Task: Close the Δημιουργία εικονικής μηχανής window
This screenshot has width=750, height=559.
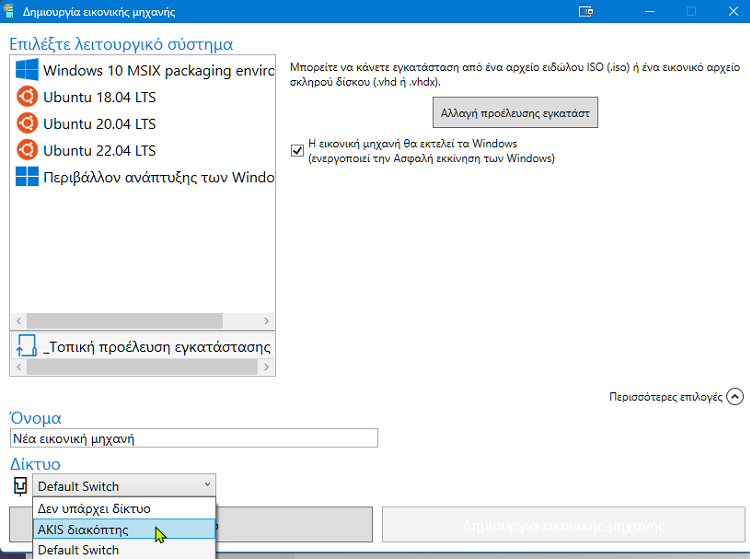Action: (x=733, y=11)
